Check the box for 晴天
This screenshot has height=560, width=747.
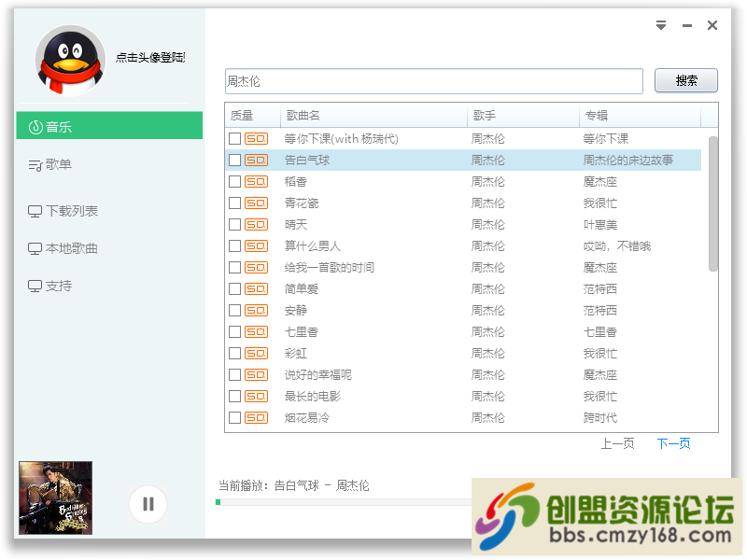click(235, 224)
